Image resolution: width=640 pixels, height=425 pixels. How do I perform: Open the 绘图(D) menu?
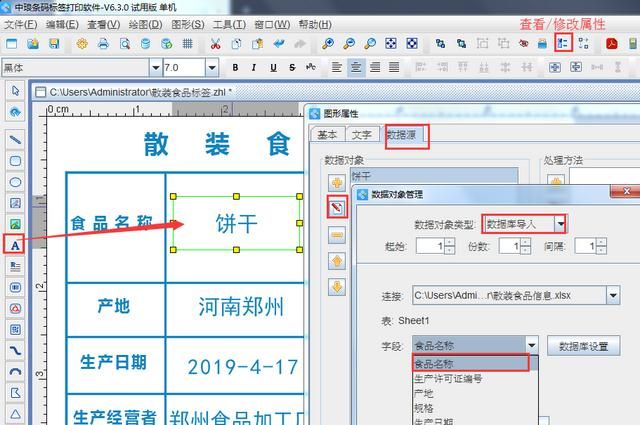coord(145,24)
